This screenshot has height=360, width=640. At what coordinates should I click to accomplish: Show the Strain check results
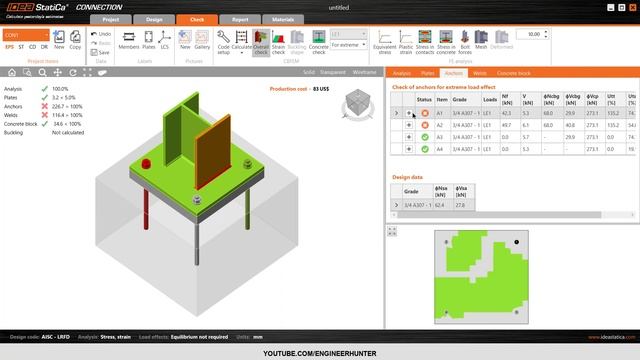pyautogui.click(x=278, y=42)
